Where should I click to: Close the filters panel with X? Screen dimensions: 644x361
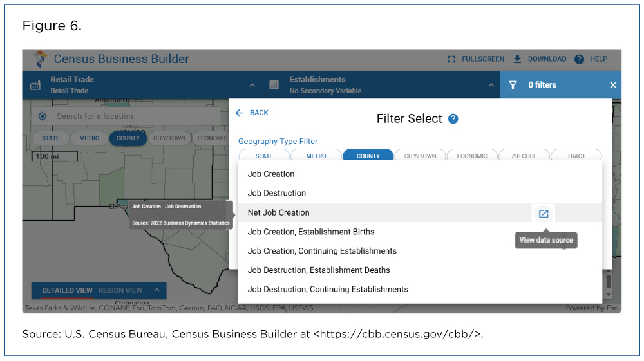pyautogui.click(x=612, y=85)
